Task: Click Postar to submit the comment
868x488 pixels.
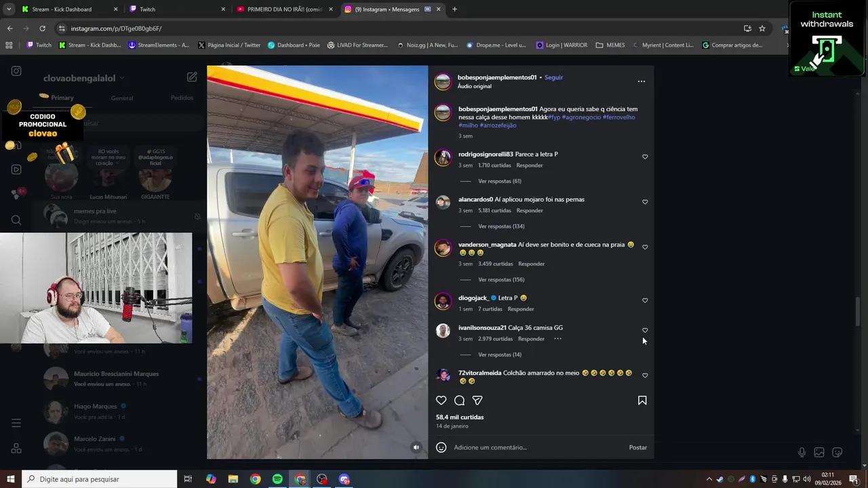Action: click(637, 447)
